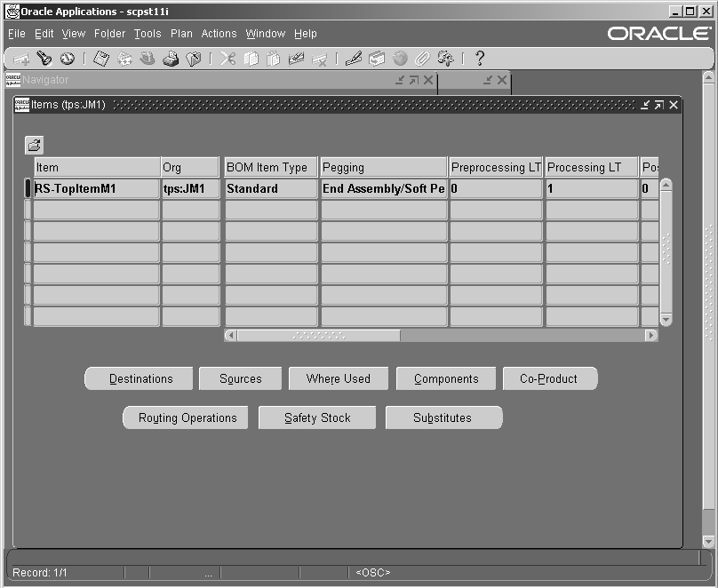This screenshot has height=588, width=718.
Task: Click the Substitutes button
Action: pyautogui.click(x=444, y=417)
